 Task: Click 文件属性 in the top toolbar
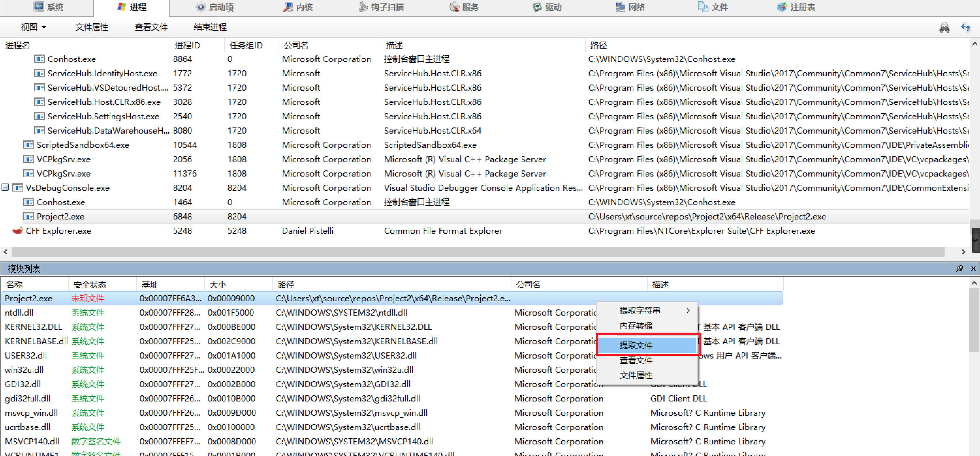click(x=92, y=27)
